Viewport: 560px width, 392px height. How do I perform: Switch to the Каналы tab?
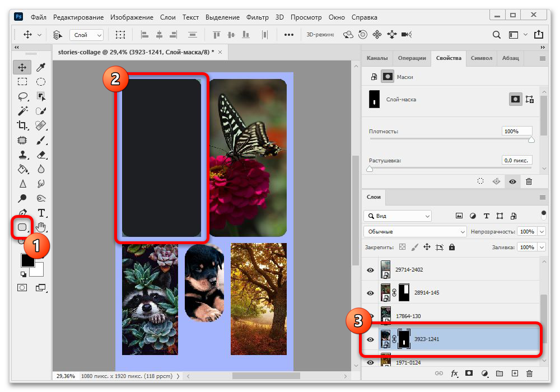377,58
